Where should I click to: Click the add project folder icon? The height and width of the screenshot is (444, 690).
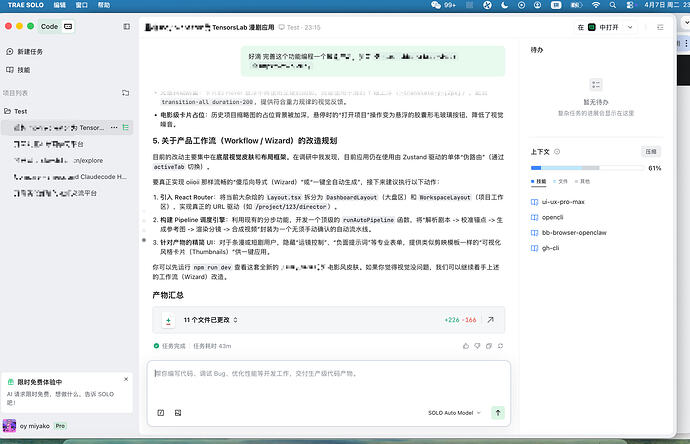pos(125,93)
